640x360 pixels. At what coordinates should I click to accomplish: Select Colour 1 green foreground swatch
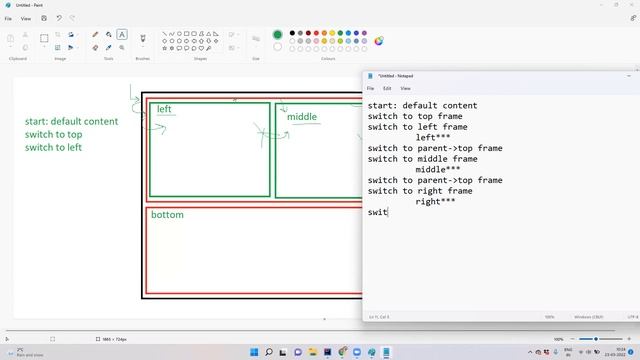[x=278, y=35]
